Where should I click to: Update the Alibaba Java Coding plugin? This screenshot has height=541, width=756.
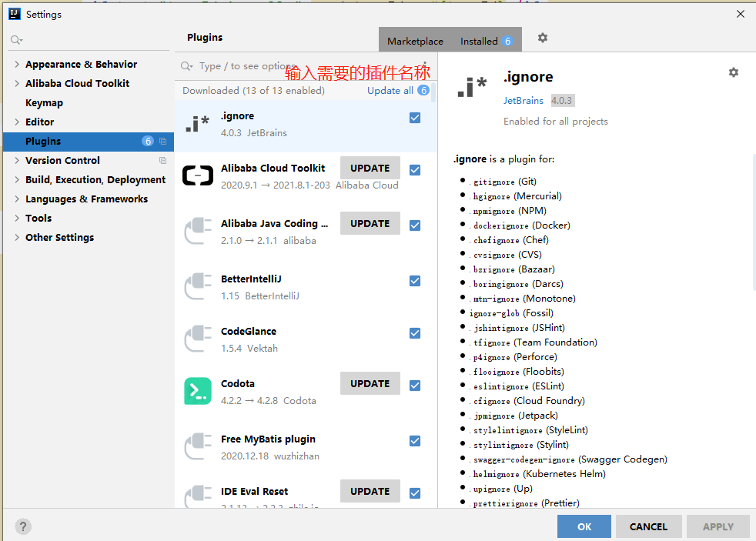(x=370, y=223)
